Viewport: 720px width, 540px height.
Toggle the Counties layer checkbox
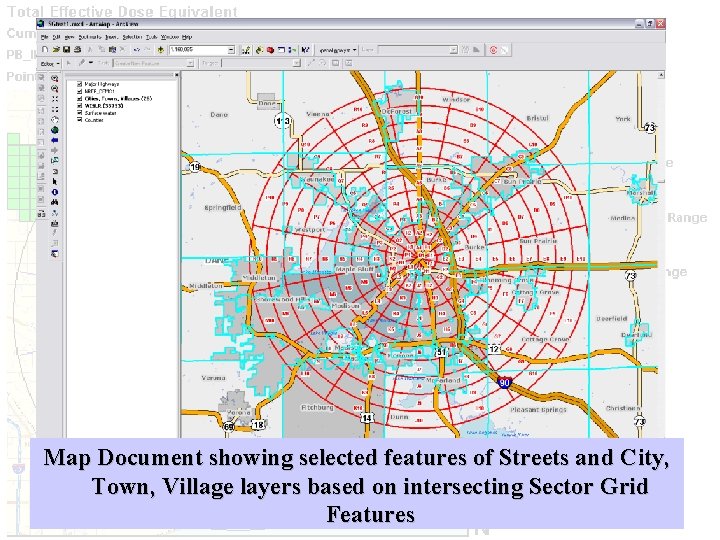(x=79, y=120)
